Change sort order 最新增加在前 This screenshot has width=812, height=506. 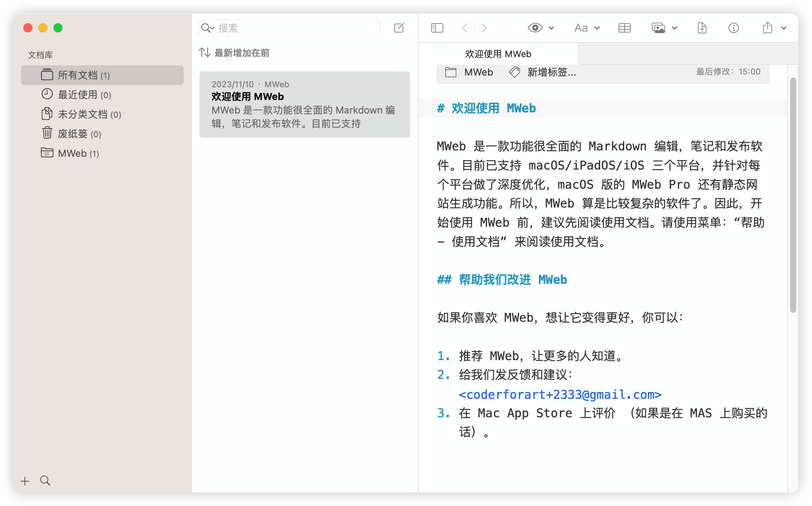point(242,53)
